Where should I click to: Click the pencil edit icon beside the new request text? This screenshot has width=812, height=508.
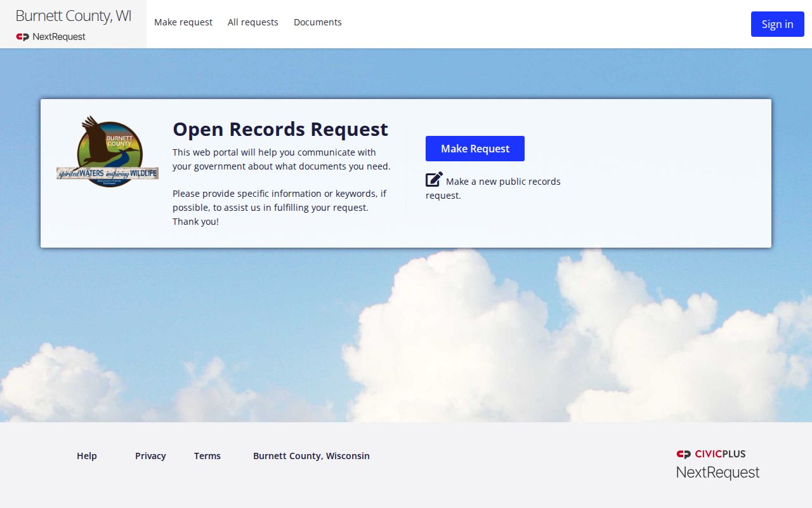434,180
